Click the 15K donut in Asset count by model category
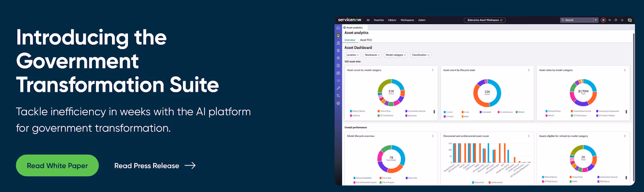The height and width of the screenshot is (192, 644). point(391,92)
